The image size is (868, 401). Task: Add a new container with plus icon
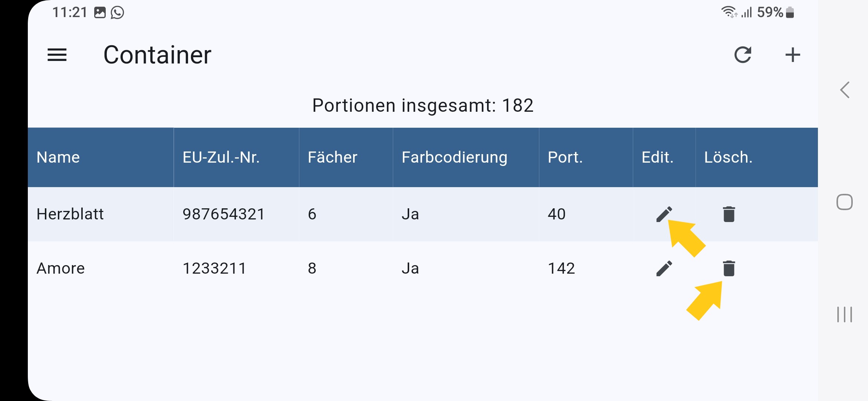click(x=793, y=55)
